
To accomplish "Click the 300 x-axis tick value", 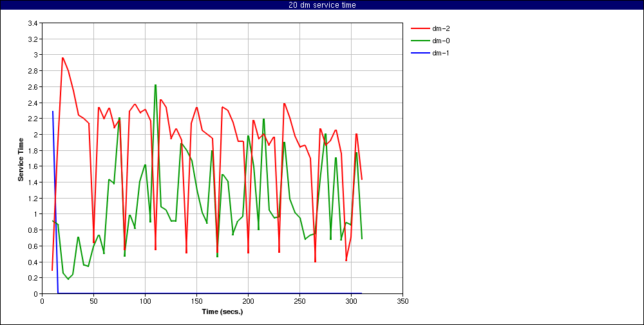I will point(351,302).
